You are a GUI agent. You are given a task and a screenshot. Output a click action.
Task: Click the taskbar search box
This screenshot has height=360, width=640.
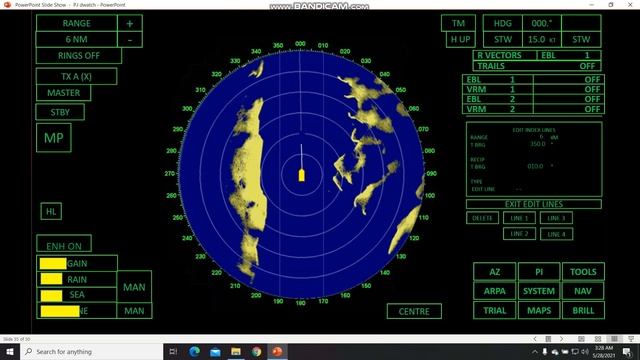coord(91,351)
